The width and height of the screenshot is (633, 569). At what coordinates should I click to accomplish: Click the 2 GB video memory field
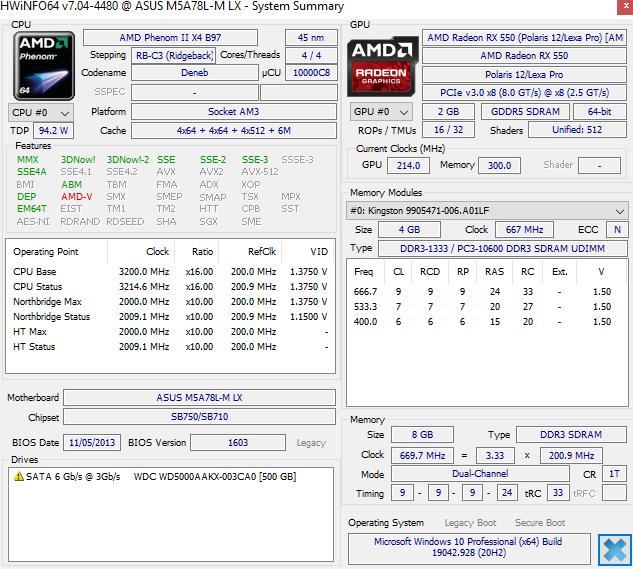pyautogui.click(x=449, y=111)
